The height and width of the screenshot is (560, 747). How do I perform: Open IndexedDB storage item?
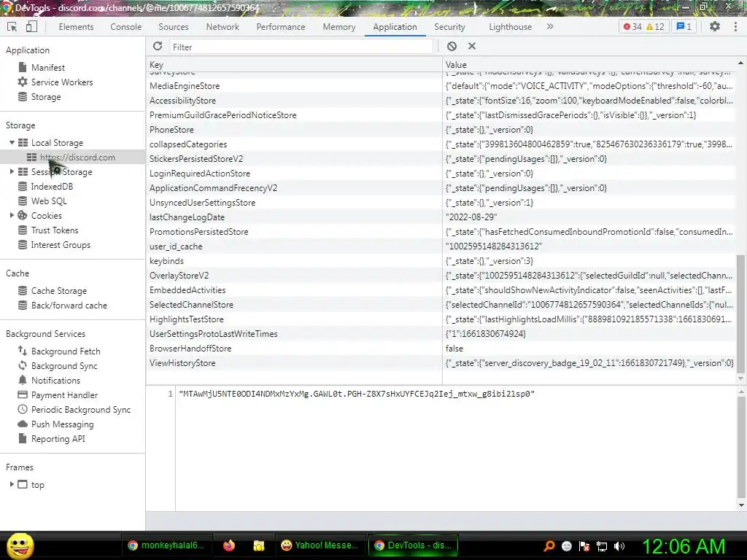(52, 186)
